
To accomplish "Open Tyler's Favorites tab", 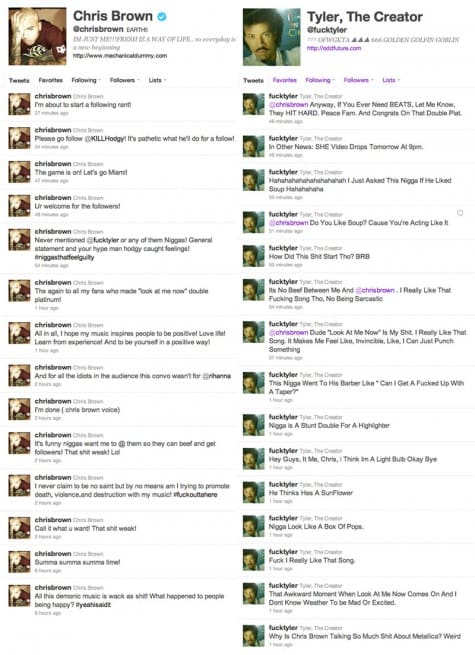I will pos(284,80).
